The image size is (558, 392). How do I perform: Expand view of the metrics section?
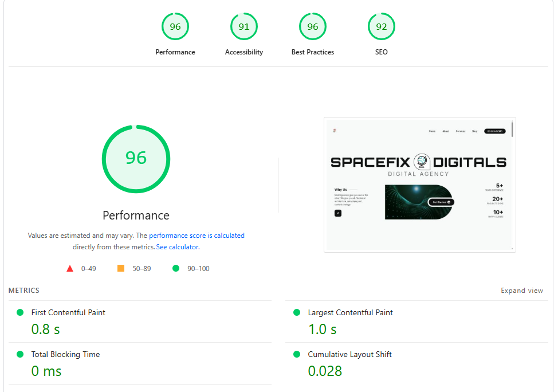[x=522, y=291]
